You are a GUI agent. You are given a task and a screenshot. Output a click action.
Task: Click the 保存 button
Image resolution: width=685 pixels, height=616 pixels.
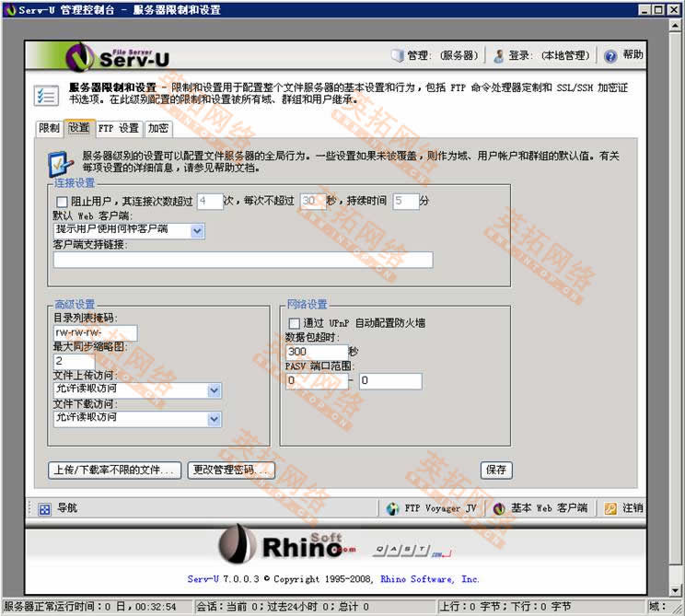(x=496, y=471)
